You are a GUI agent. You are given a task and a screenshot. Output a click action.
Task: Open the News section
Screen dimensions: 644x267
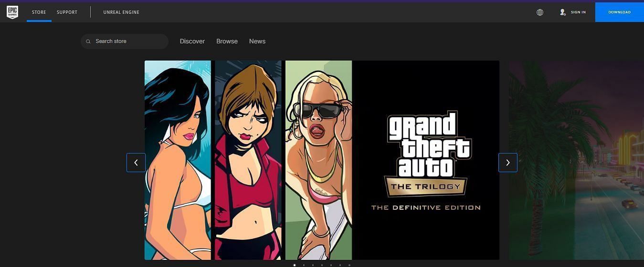pos(257,41)
